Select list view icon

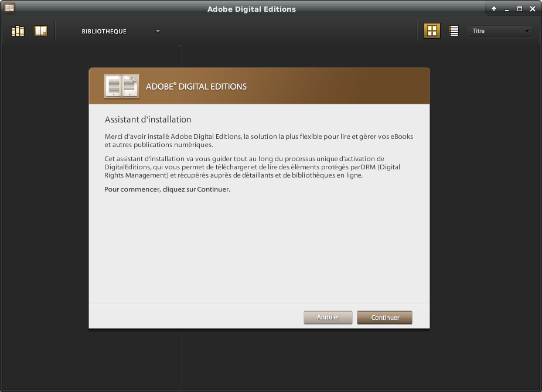pyautogui.click(x=454, y=31)
